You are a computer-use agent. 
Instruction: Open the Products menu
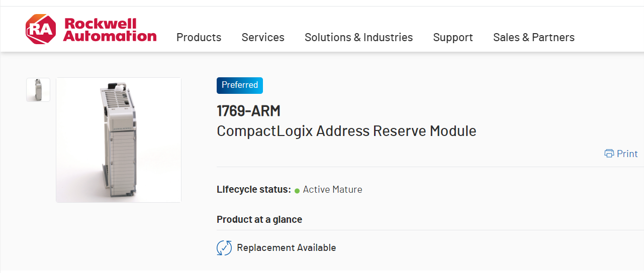(x=199, y=37)
